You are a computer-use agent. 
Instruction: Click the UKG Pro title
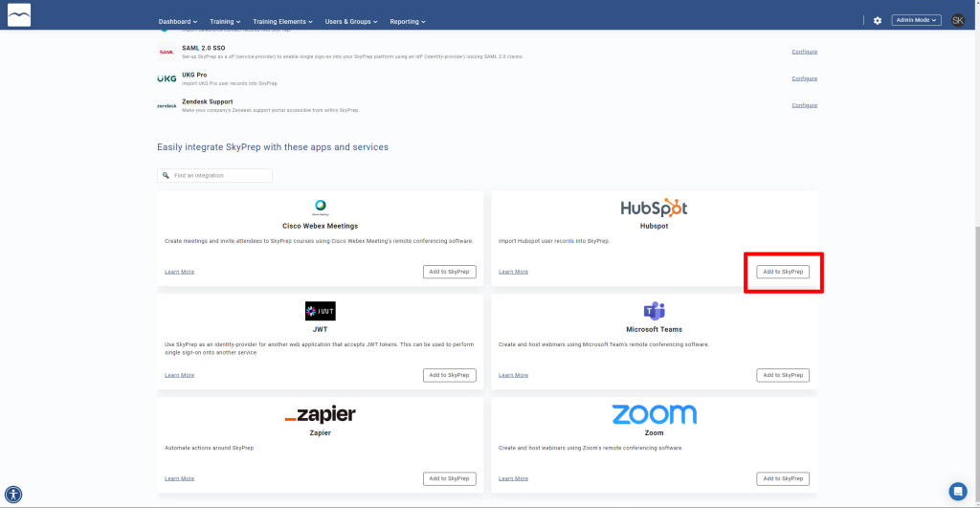(193, 75)
